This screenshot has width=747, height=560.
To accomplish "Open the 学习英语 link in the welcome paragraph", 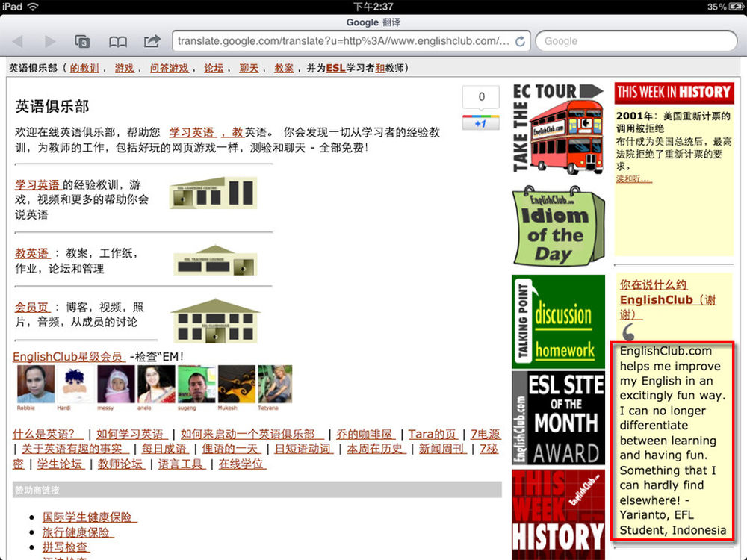I will pyautogui.click(x=192, y=132).
